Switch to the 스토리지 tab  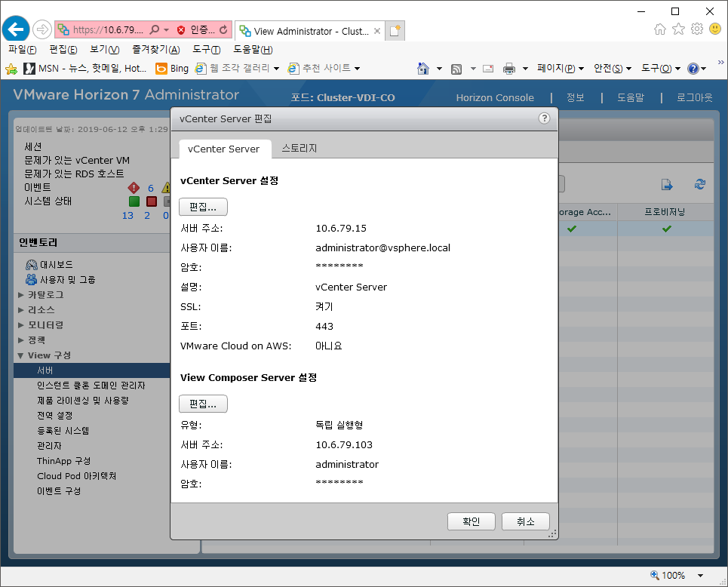tap(299, 148)
